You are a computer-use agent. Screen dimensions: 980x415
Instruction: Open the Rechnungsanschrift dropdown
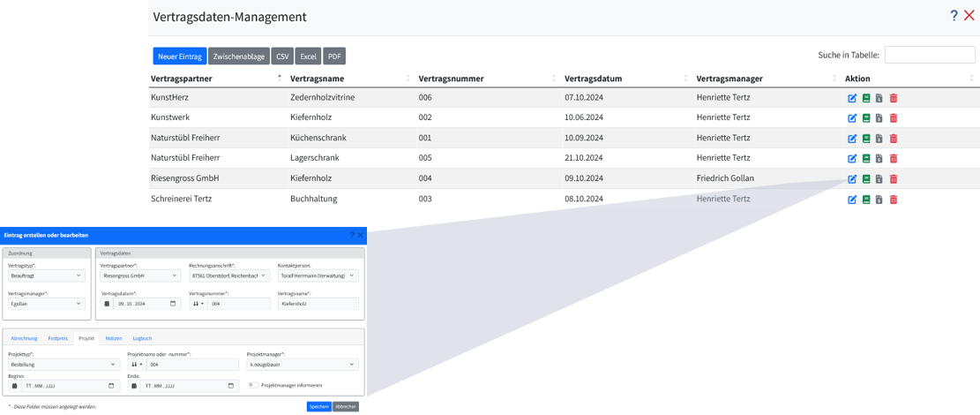click(x=229, y=275)
